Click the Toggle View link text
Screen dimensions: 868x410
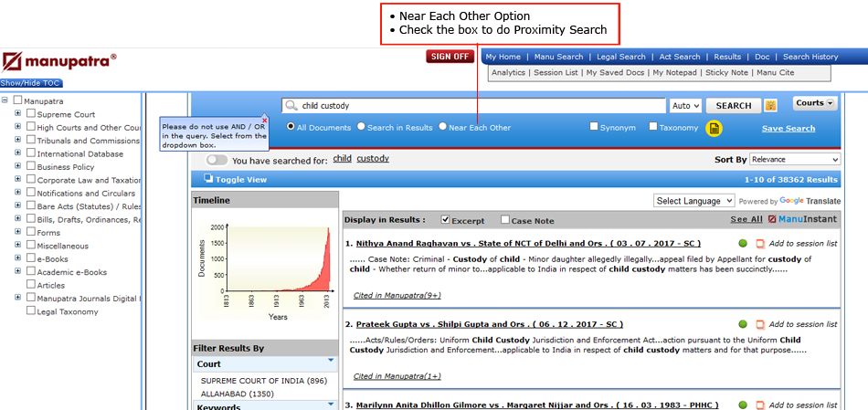pyautogui.click(x=241, y=179)
